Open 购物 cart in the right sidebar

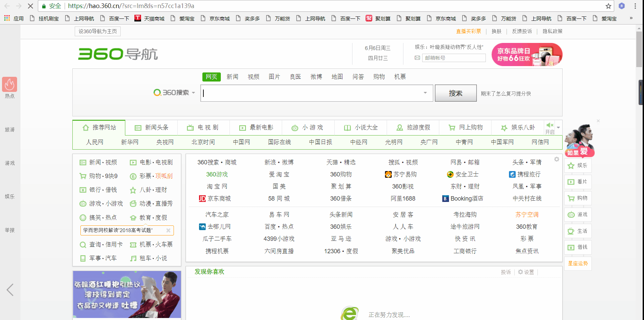click(x=578, y=198)
